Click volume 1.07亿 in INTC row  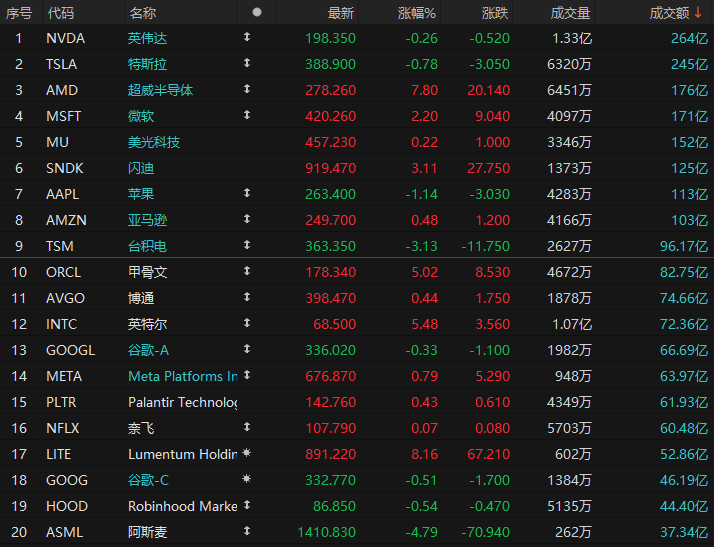pos(571,324)
